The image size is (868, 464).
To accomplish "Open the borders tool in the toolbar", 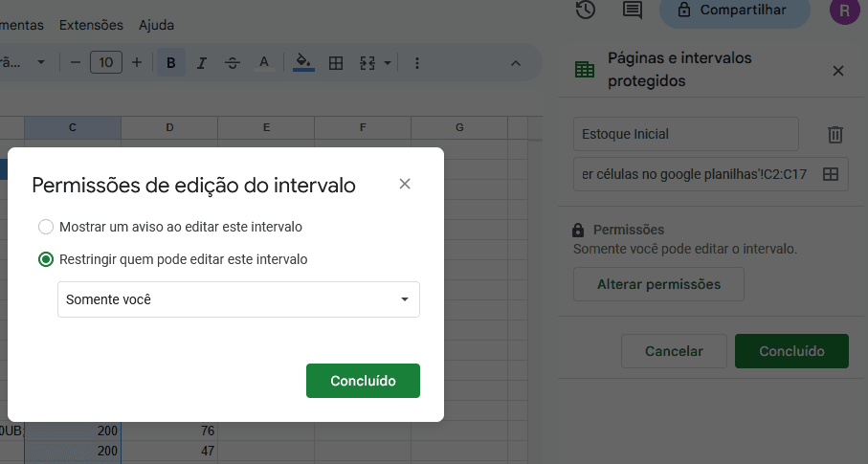I will 336,63.
